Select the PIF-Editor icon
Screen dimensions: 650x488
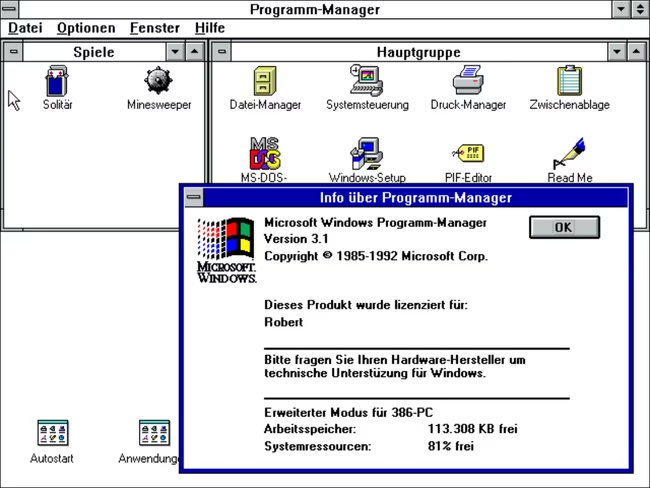point(468,153)
